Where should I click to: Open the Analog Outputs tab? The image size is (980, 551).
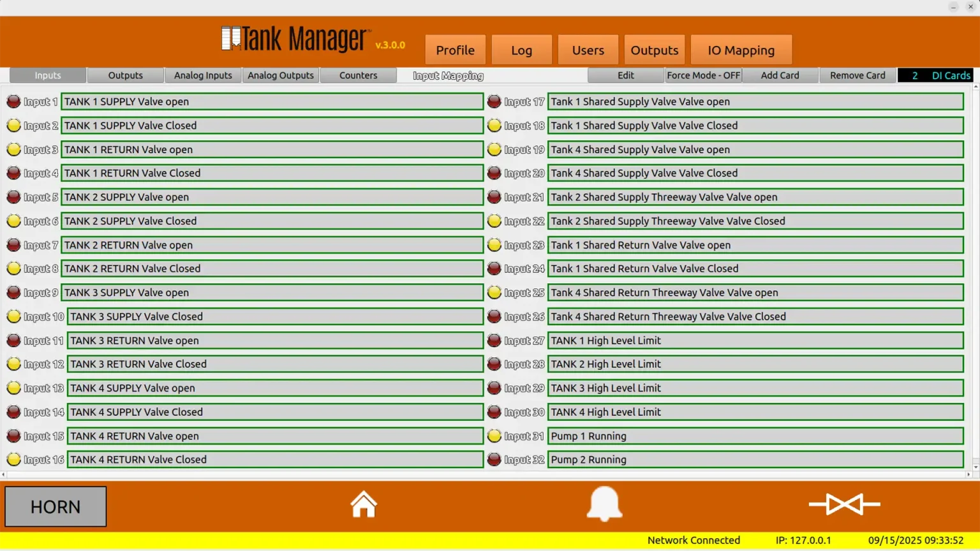click(x=281, y=75)
